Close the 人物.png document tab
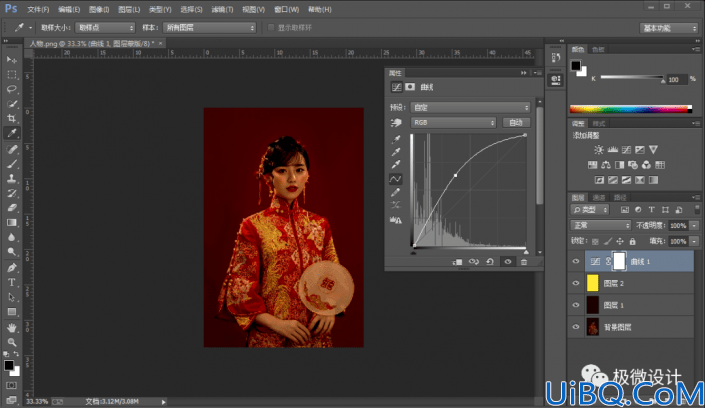 [x=161, y=43]
